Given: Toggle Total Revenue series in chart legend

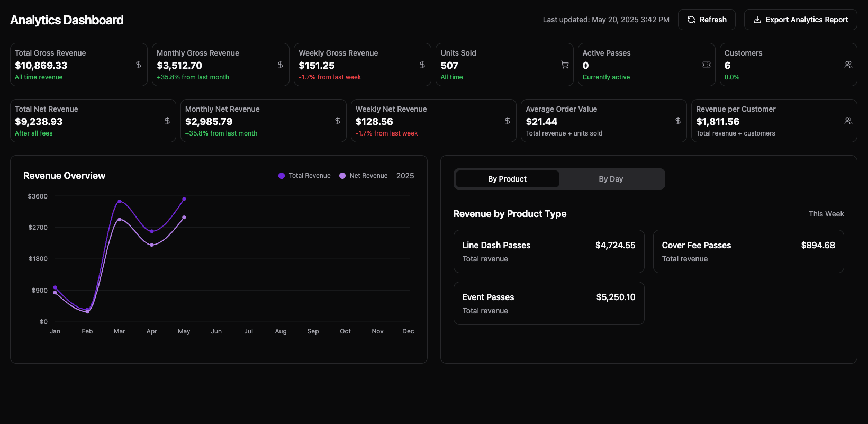Looking at the screenshot, I should (304, 176).
